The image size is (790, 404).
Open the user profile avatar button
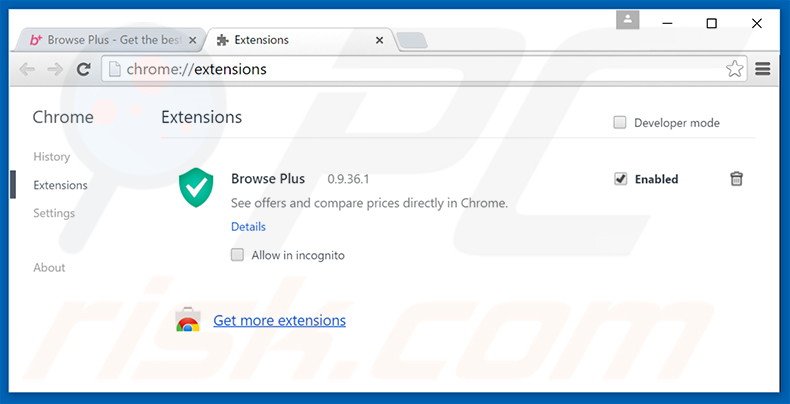coord(628,19)
